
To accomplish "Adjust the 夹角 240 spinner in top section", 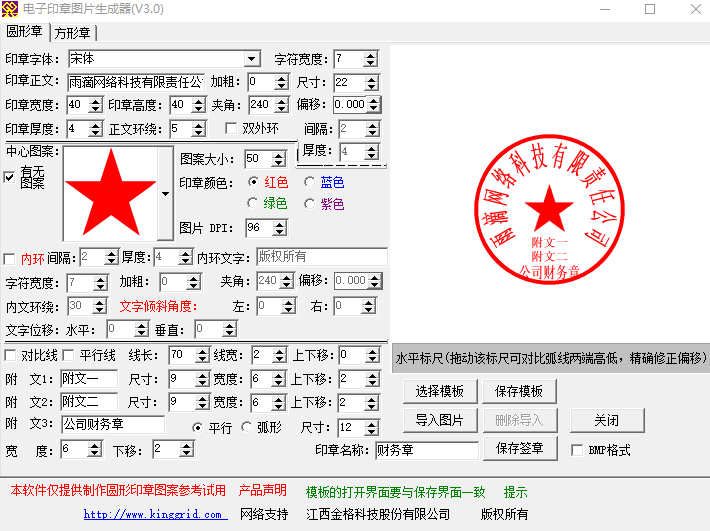I will click(x=282, y=105).
